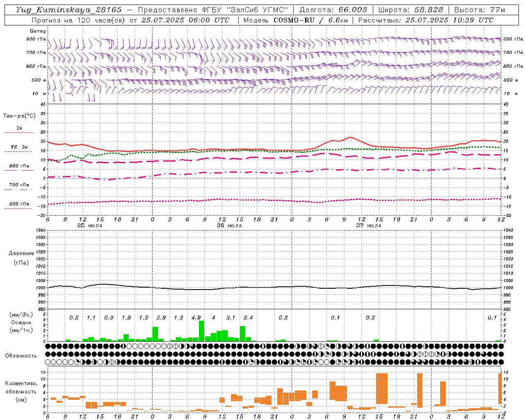The image size is (525, 420).
Task: Select the forecast start 25.07.2025 06:00 UTC
Action: coord(185,20)
